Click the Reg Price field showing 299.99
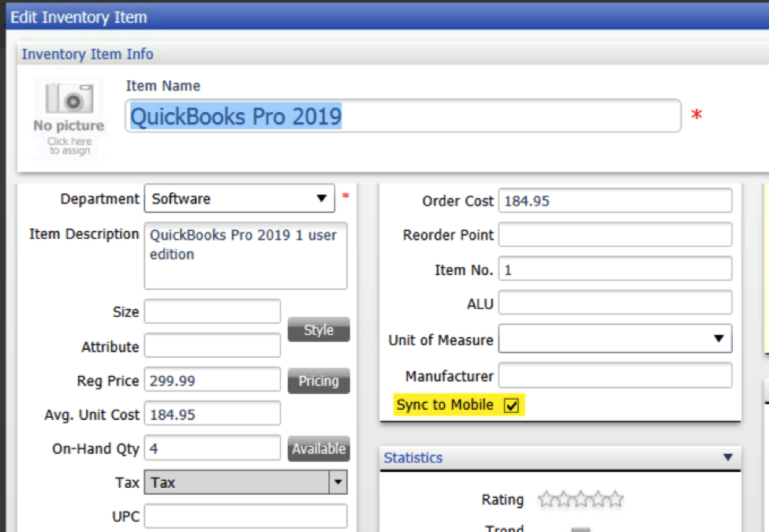Image resolution: width=769 pixels, height=532 pixels. point(212,380)
